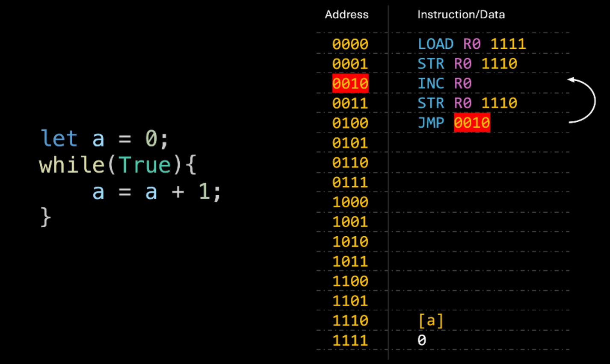Click memory address 1110
610x364 pixels.
click(350, 320)
